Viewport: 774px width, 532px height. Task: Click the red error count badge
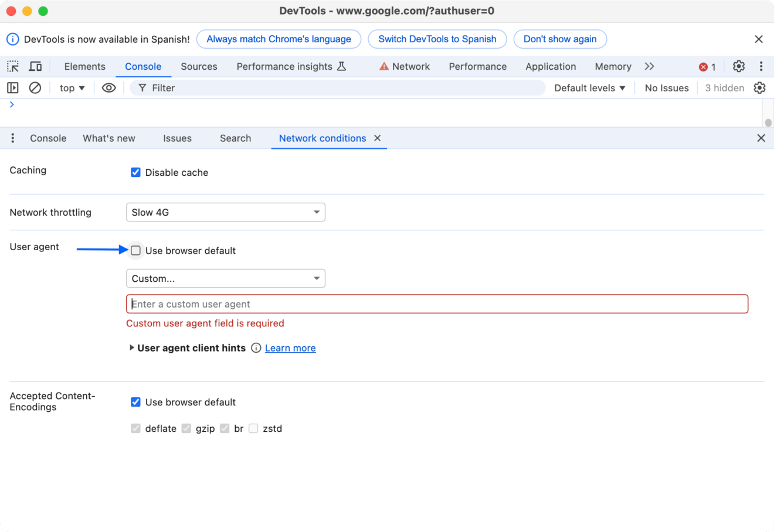[707, 67]
